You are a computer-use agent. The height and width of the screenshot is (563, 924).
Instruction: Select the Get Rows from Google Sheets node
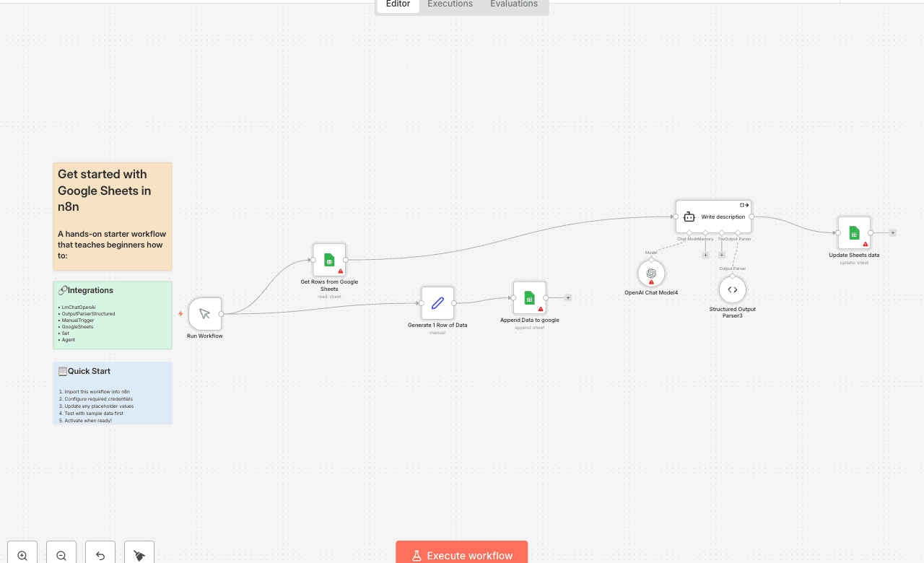coord(329,260)
